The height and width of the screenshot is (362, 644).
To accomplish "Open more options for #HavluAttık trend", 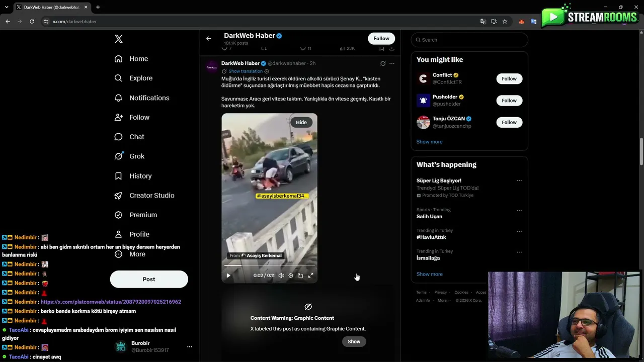I will (x=519, y=231).
